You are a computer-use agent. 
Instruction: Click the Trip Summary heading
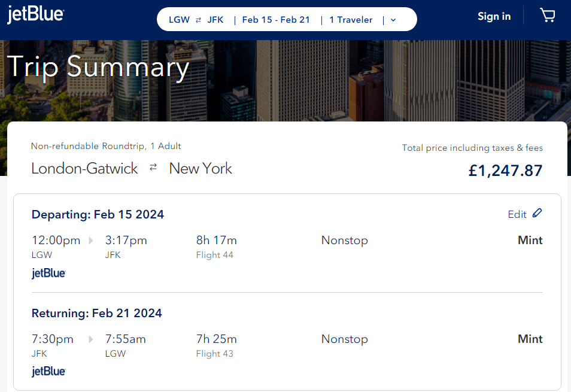98,66
